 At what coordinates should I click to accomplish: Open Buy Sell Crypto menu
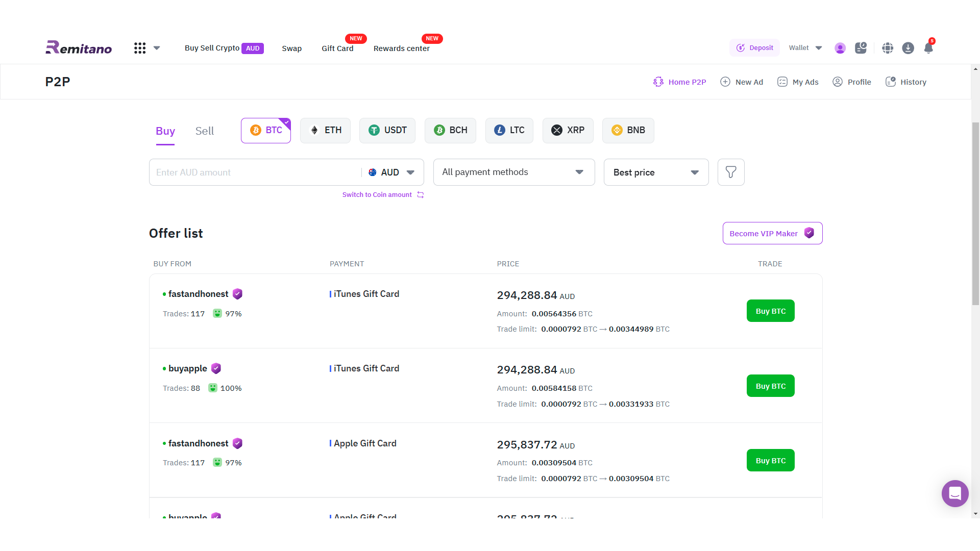point(224,48)
